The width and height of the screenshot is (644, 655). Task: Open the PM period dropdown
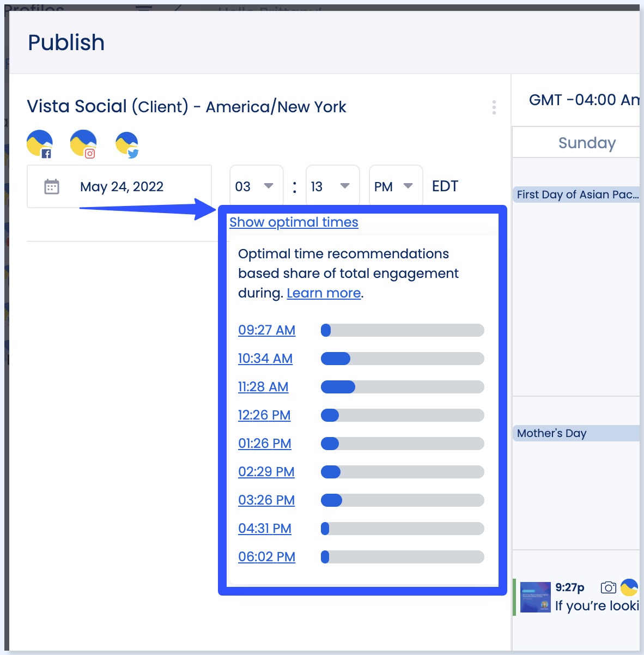tap(396, 186)
